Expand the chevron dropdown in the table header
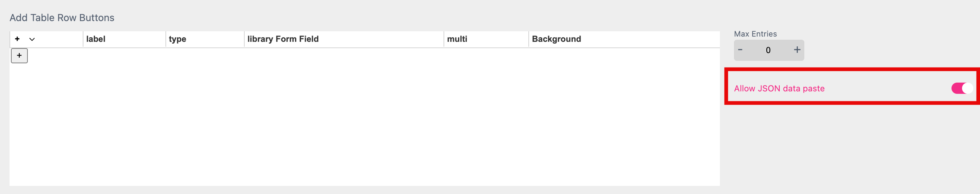This screenshot has width=980, height=194. click(32, 39)
